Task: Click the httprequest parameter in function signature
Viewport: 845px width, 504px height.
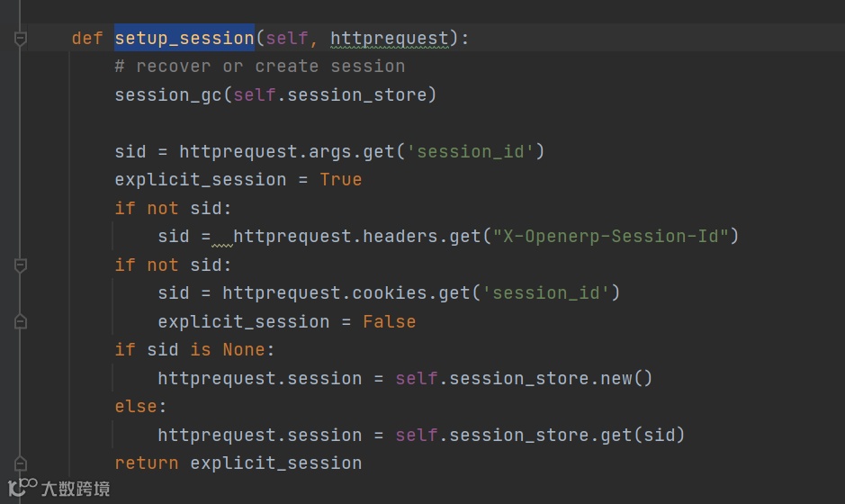Action: pos(389,39)
